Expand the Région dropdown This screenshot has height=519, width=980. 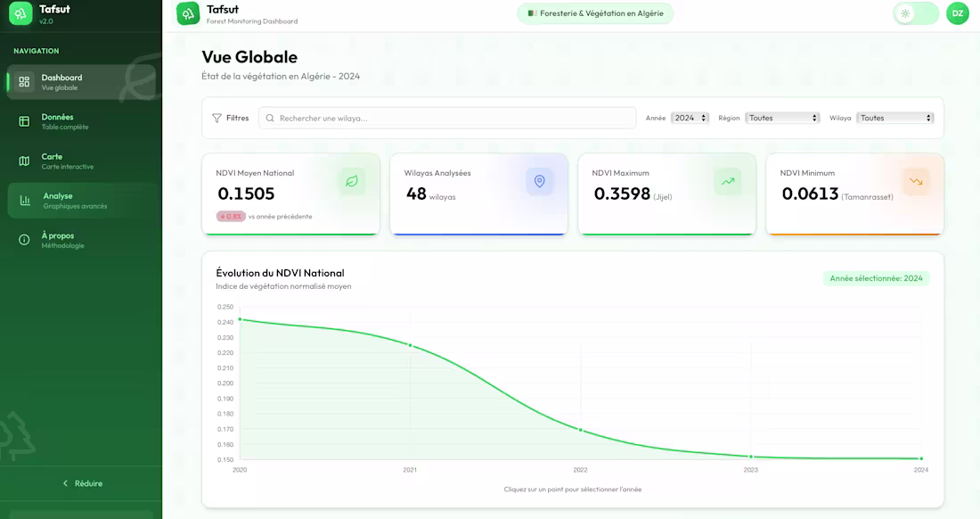(782, 118)
